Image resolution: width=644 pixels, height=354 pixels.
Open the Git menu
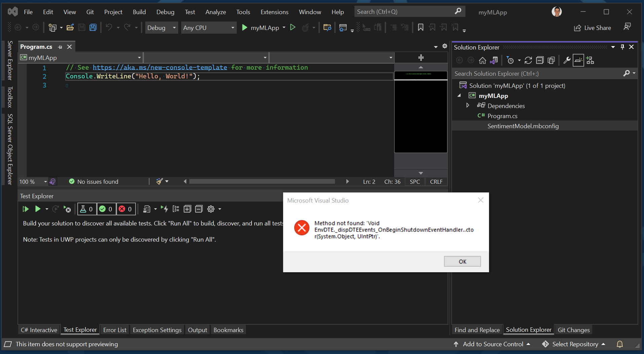pyautogui.click(x=89, y=12)
